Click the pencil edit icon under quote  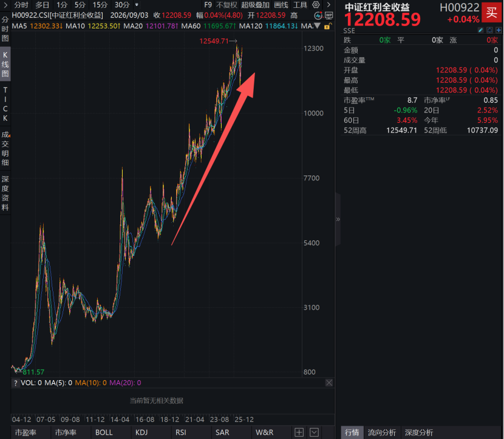480,30
